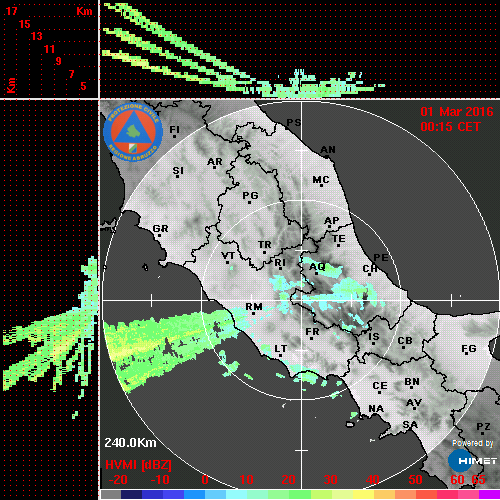Click the 'SI' city label
This screenshot has width=500, height=500.
tap(178, 171)
